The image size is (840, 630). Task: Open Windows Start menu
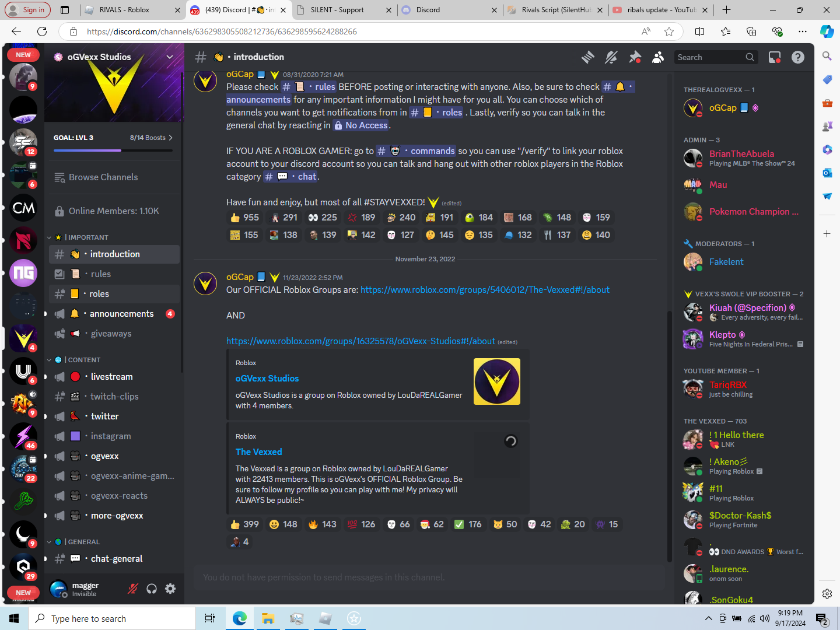[x=14, y=618]
